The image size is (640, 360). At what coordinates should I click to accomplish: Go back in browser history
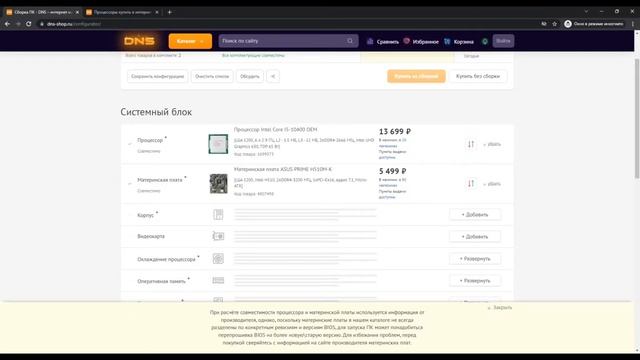coord(7,24)
